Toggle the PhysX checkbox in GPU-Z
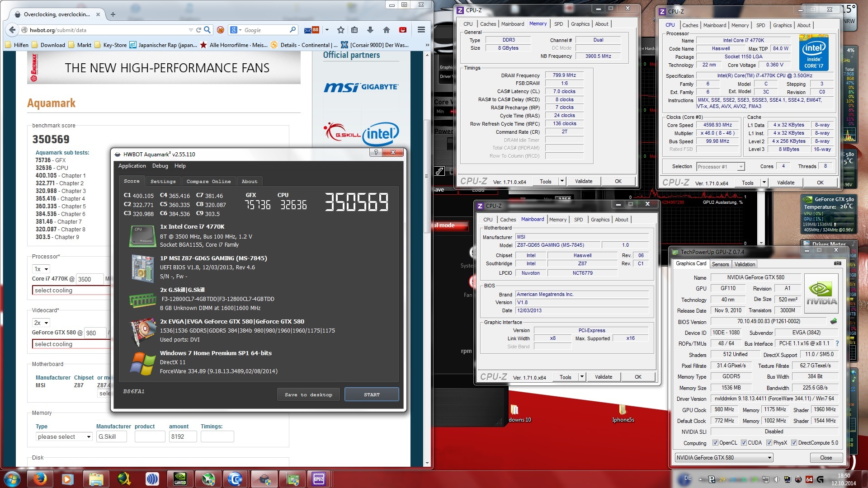Viewport: 868px width, 488px height. click(769, 443)
